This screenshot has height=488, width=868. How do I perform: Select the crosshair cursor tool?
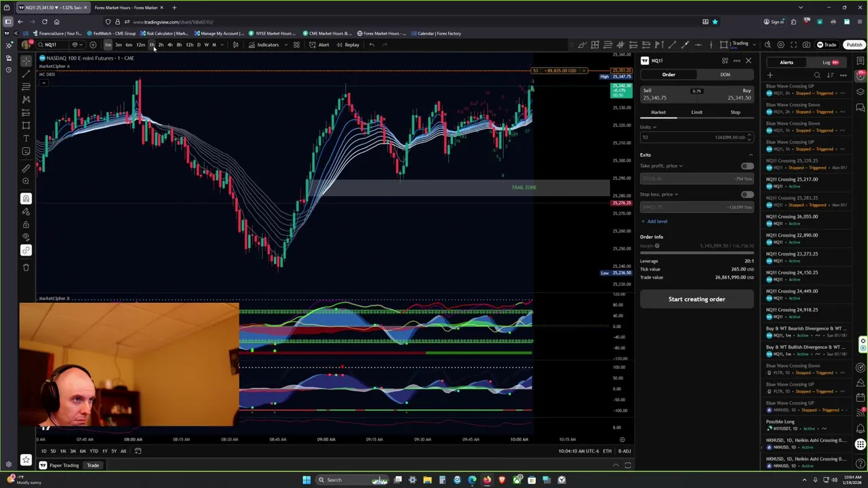26,60
